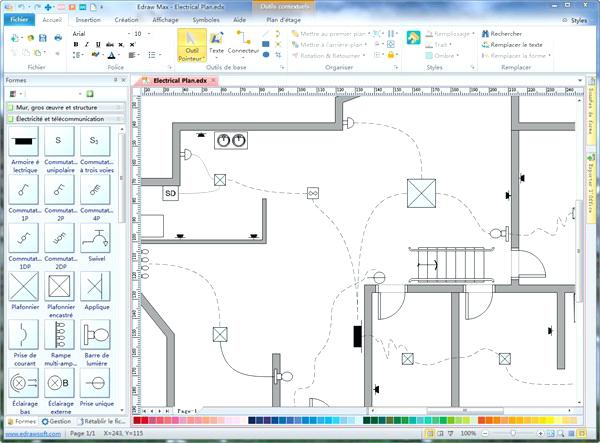Click the save icon in Fichier group

point(42,38)
